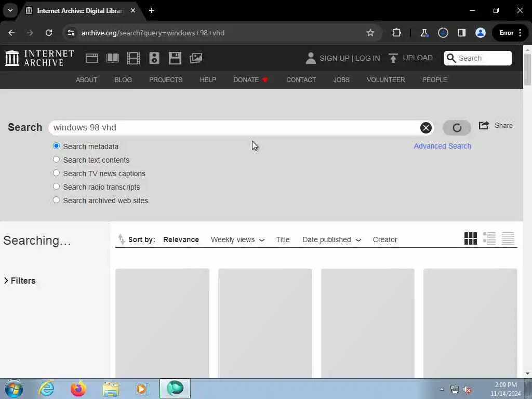This screenshot has width=532, height=399.
Task: Open the Web (Wayback) media icon
Action: click(91, 58)
